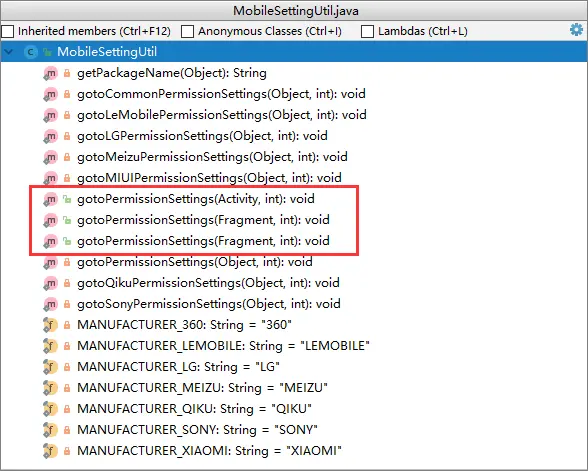Select the MANUFACTURER_XIAOMI field
588x471 pixels.
pyautogui.click(x=209, y=451)
